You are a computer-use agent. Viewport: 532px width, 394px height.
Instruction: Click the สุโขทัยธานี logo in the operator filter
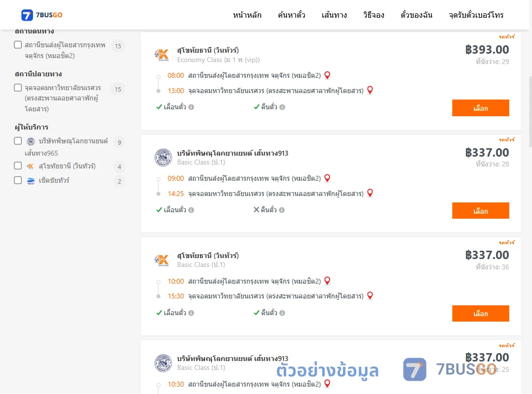(x=31, y=166)
